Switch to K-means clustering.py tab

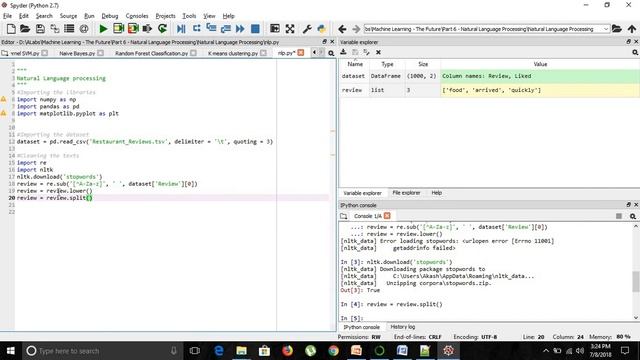pos(233,53)
